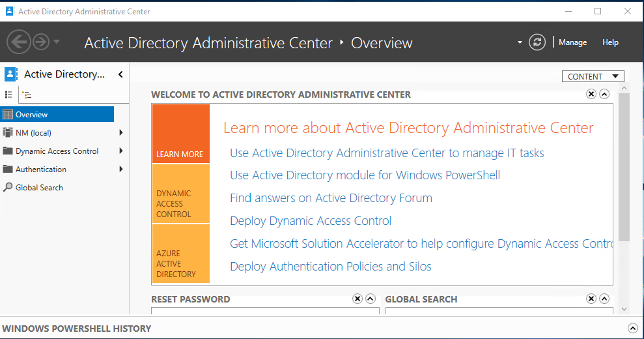Click the Global Search magnifier icon
The image size is (644, 339).
point(8,187)
